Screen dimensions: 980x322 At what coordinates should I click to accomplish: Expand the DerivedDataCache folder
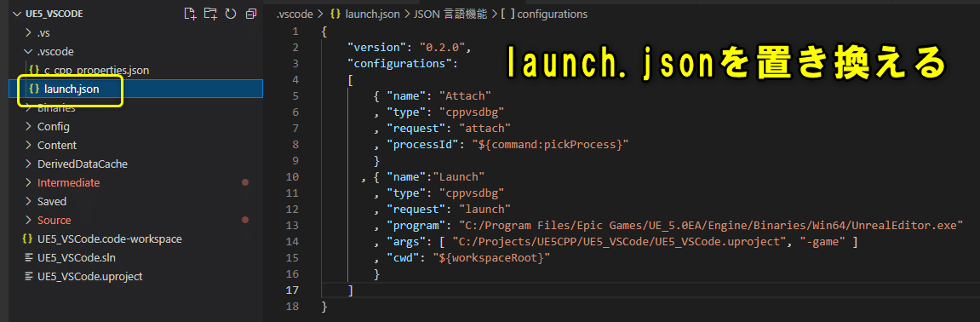pyautogui.click(x=27, y=164)
